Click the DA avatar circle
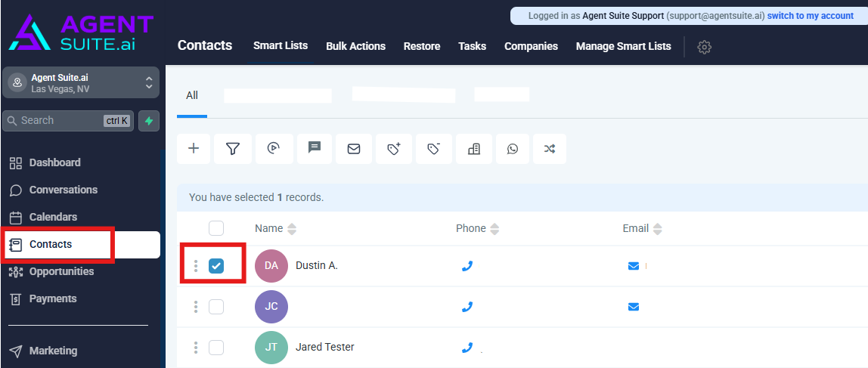The height and width of the screenshot is (368, 868). click(x=271, y=266)
